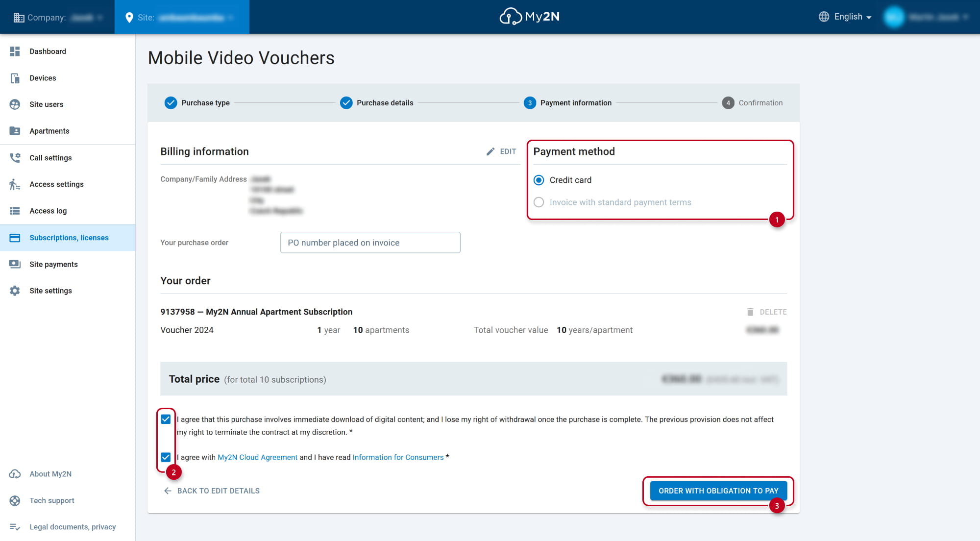Click step 3 circle for Payment information
The width and height of the screenshot is (980, 541).
(x=530, y=103)
